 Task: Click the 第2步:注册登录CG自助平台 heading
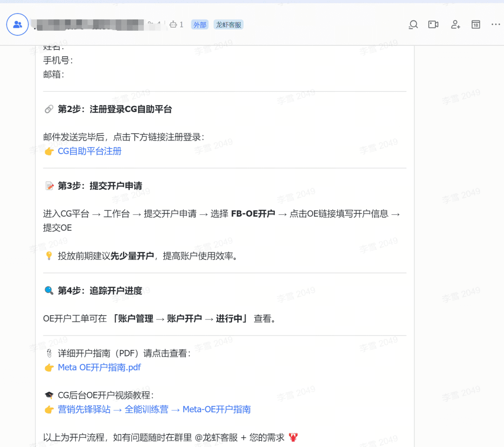click(x=115, y=109)
